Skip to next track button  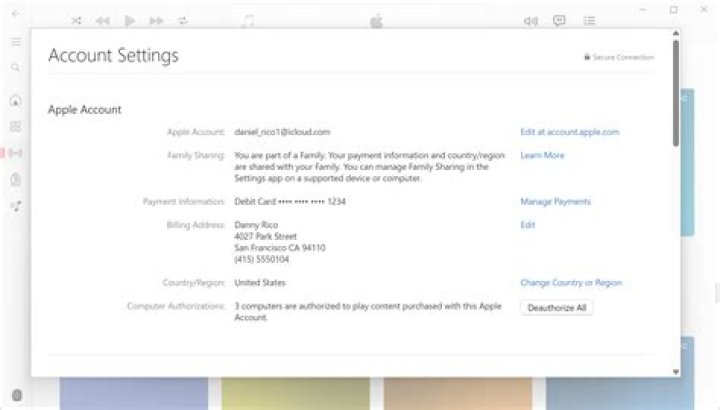pos(156,21)
